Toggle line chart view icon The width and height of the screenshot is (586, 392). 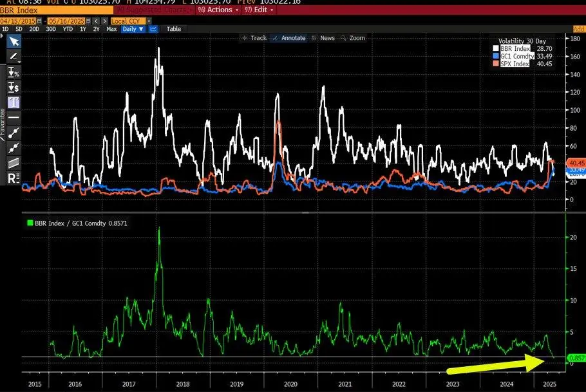coord(155,29)
